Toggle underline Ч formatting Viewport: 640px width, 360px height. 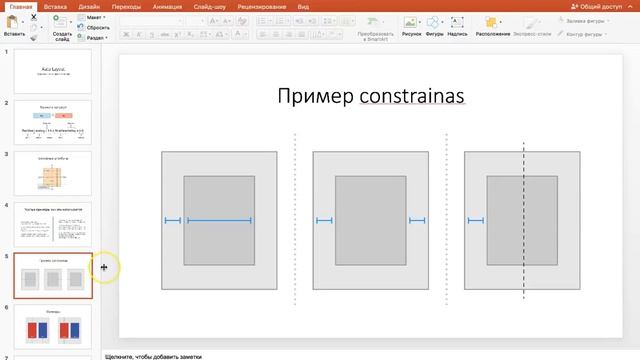pyautogui.click(x=152, y=35)
